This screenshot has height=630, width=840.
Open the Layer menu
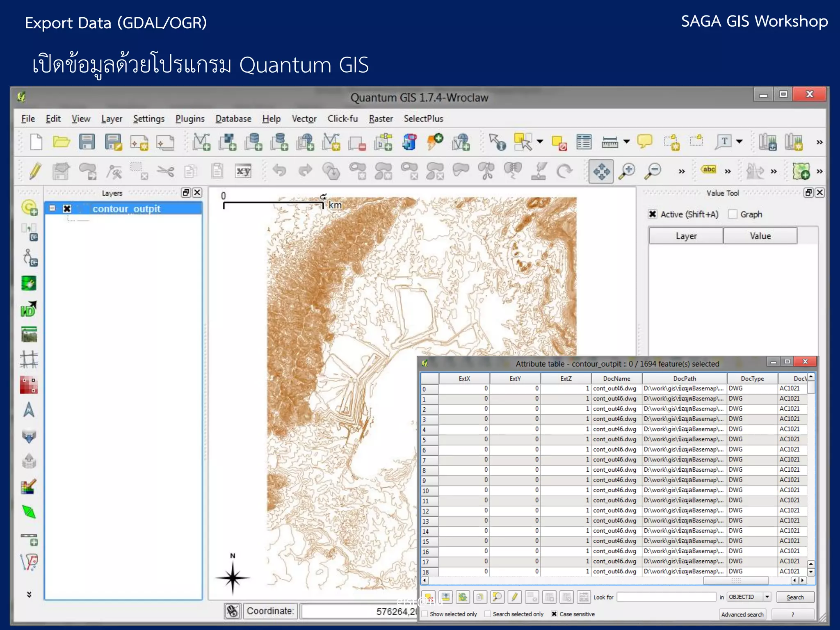[x=112, y=119]
